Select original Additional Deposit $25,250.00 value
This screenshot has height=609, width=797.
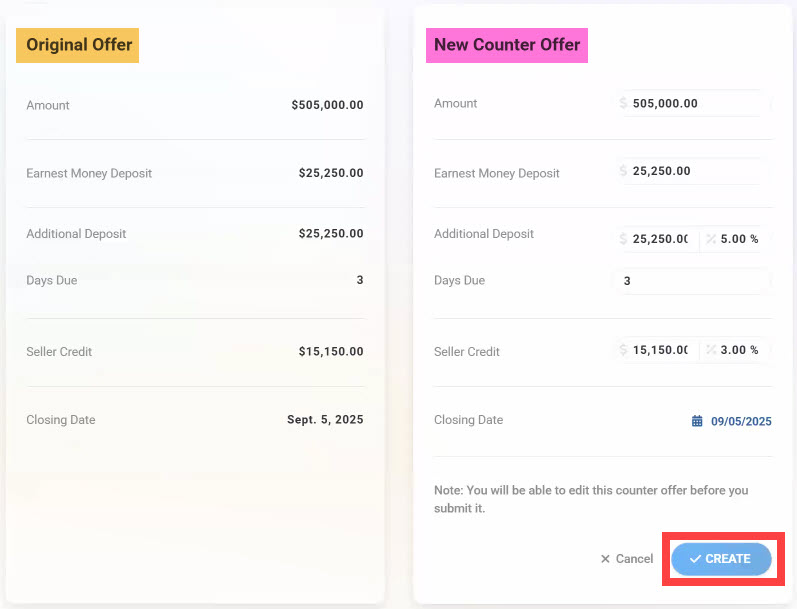click(x=331, y=233)
